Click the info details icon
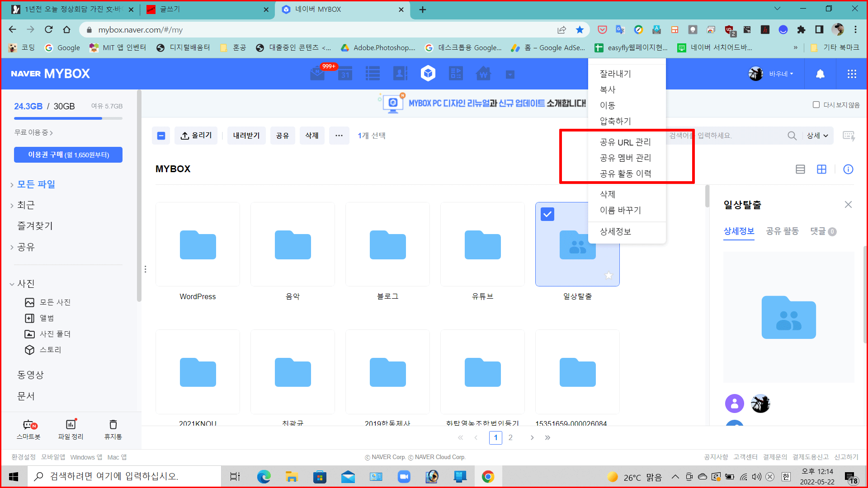This screenshot has width=868, height=488. click(848, 169)
